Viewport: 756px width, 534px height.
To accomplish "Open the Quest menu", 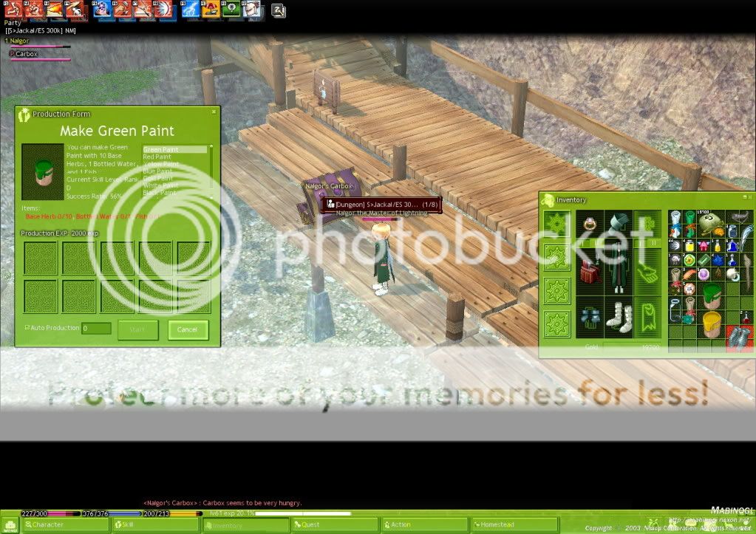I will click(335, 524).
